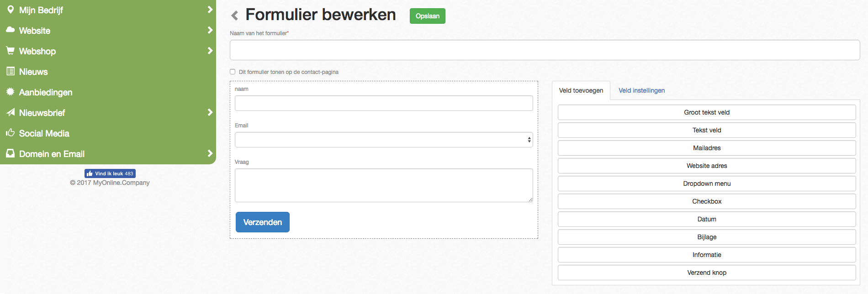868x294 pixels.
Task: Select the Website cloud icon
Action: (x=11, y=30)
